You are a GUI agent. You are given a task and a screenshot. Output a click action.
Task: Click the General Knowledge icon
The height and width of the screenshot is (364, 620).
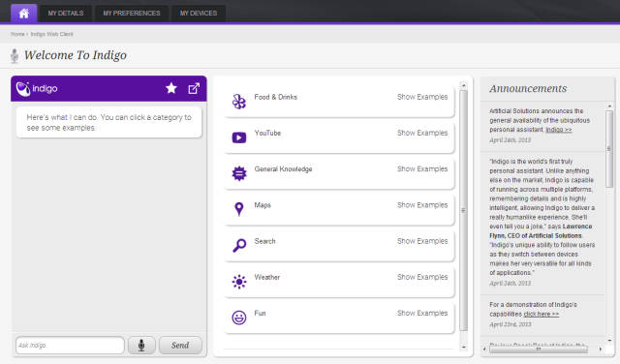point(239,173)
